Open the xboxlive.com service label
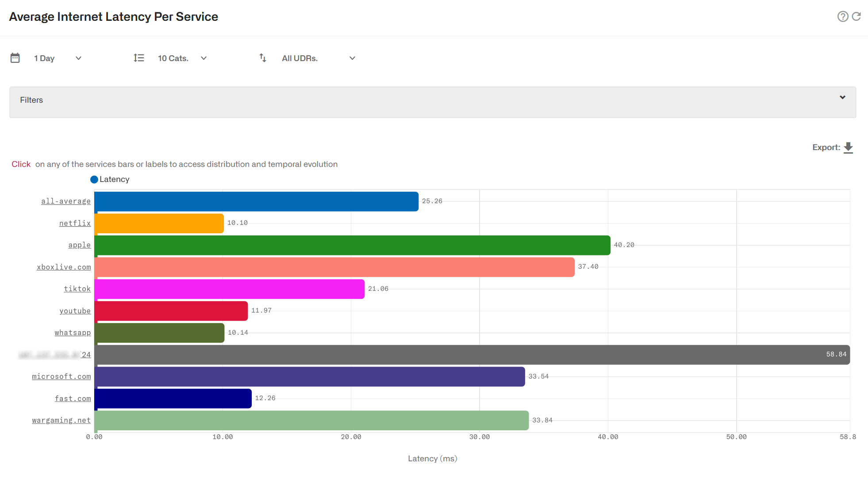Image resolution: width=868 pixels, height=479 pixels. click(64, 267)
